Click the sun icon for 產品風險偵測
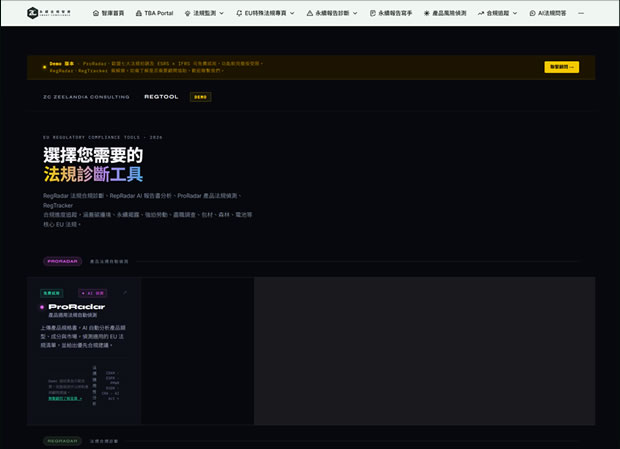Image resolution: width=620 pixels, height=449 pixels. (427, 13)
